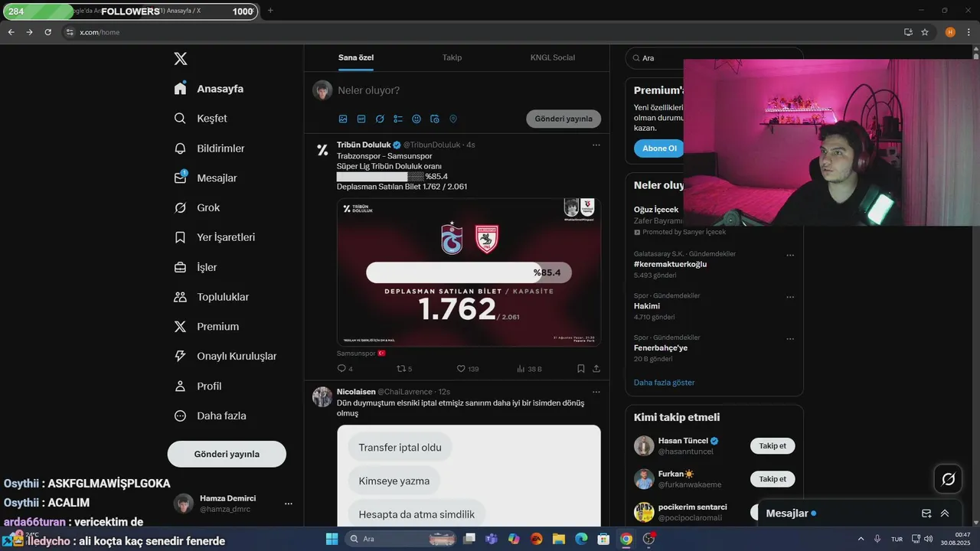Add media image to the post
This screenshot has height=551, width=980.
[x=343, y=119]
